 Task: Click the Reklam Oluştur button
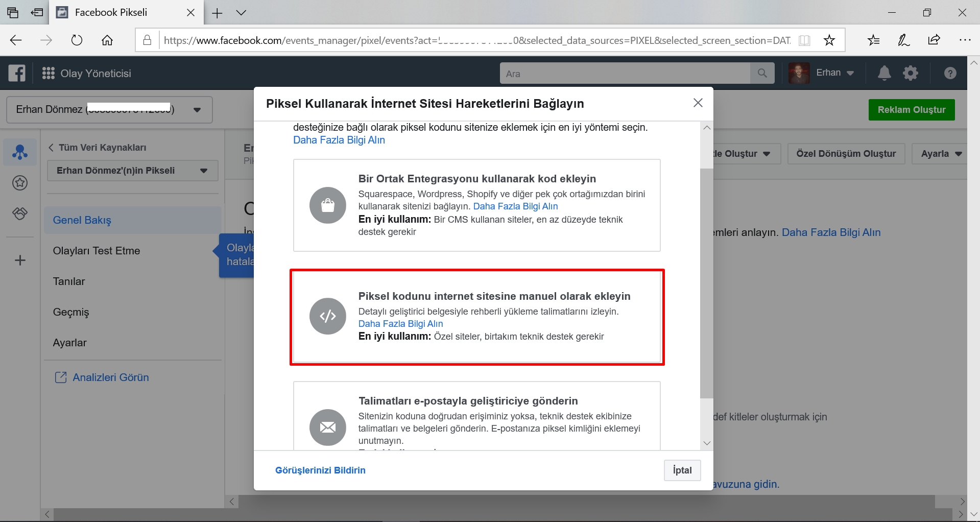(x=912, y=110)
